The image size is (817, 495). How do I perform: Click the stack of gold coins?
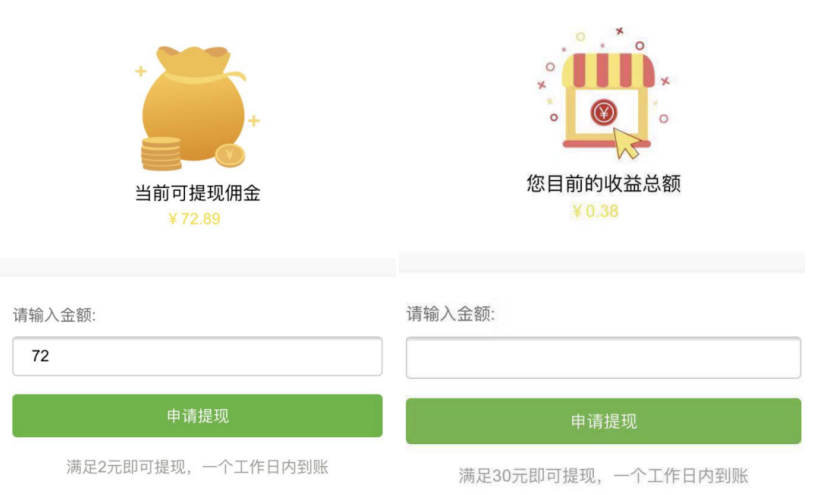click(161, 154)
